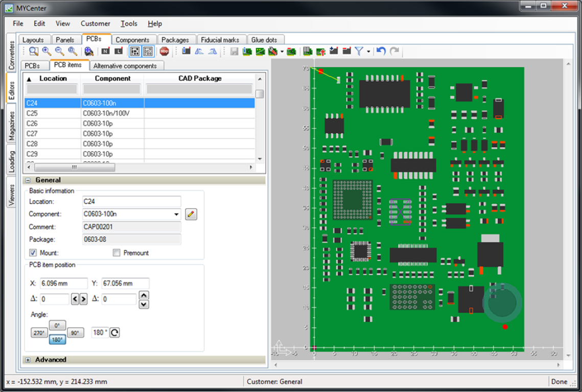Click the green board with red corner icon
Viewport: 582px width, 392px height.
tap(291, 51)
